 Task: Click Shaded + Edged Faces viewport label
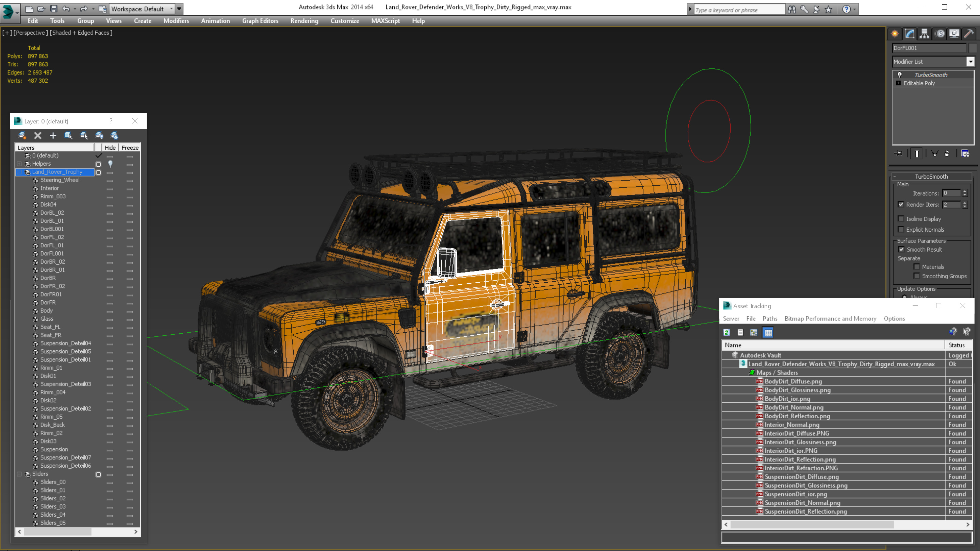(81, 33)
